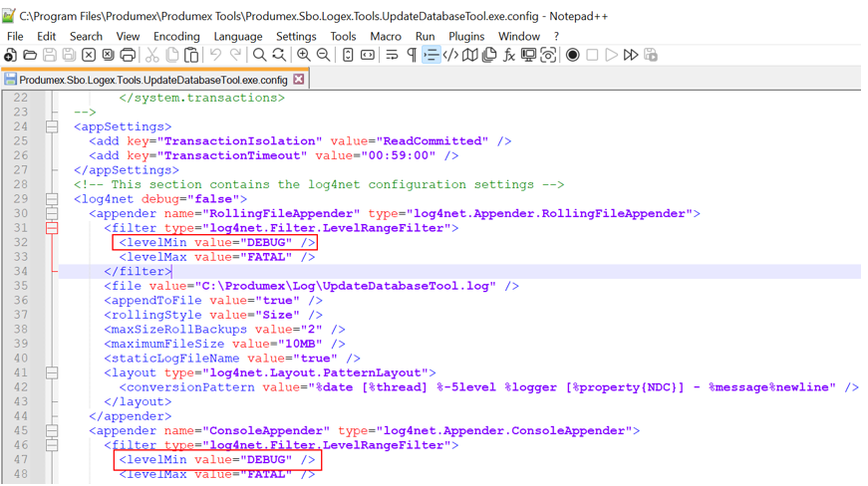Open the Replace toolbar icon
This screenshot has width=868, height=486.
(279, 56)
